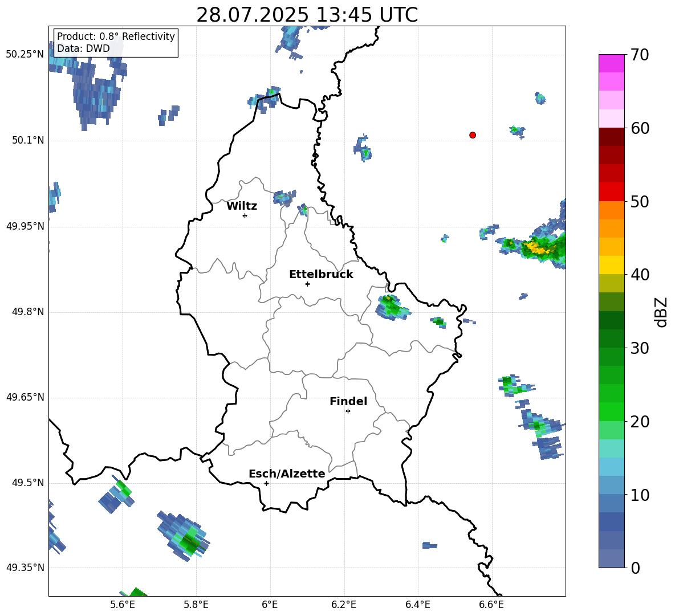Click the 30 tick on the colorbar
The height and width of the screenshot is (616, 675).
(640, 348)
